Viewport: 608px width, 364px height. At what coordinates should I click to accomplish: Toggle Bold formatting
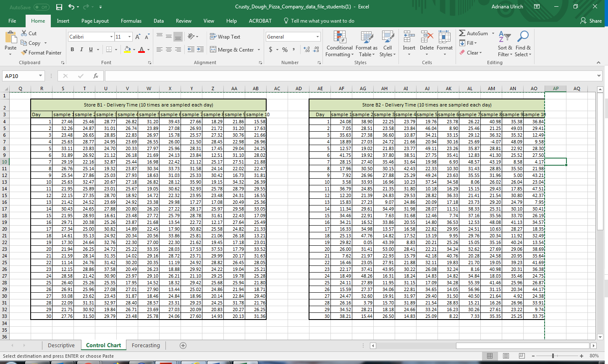[72, 49]
